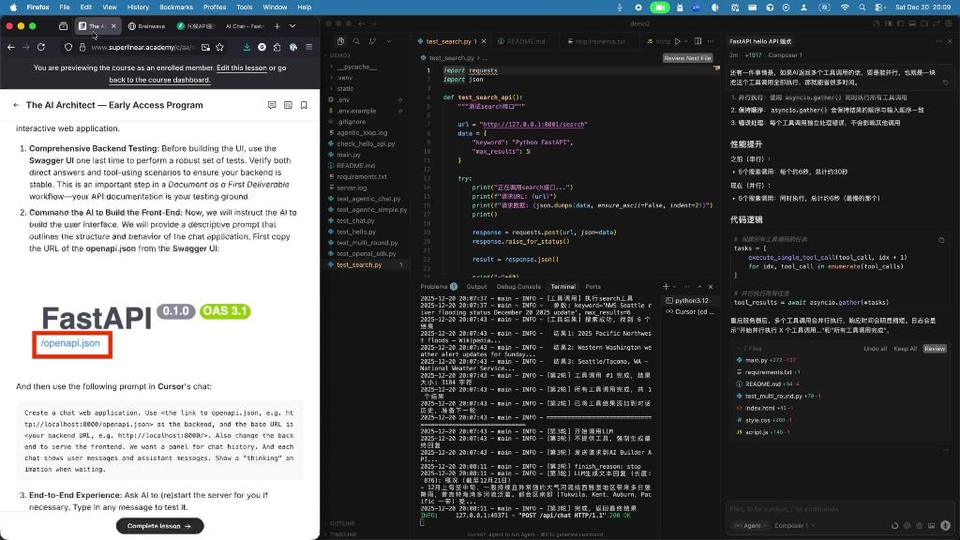The width and height of the screenshot is (960, 540).
Task: Click the Firefox URL address bar
Action: click(143, 47)
